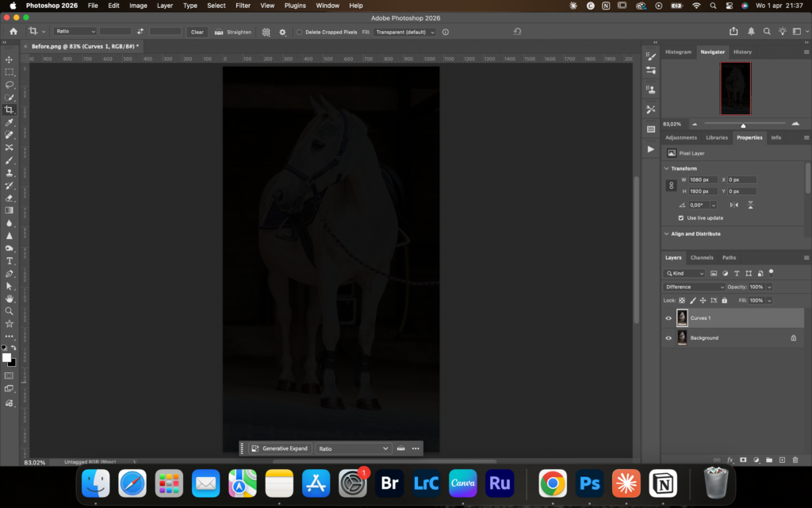Click the Clear button

point(197,33)
